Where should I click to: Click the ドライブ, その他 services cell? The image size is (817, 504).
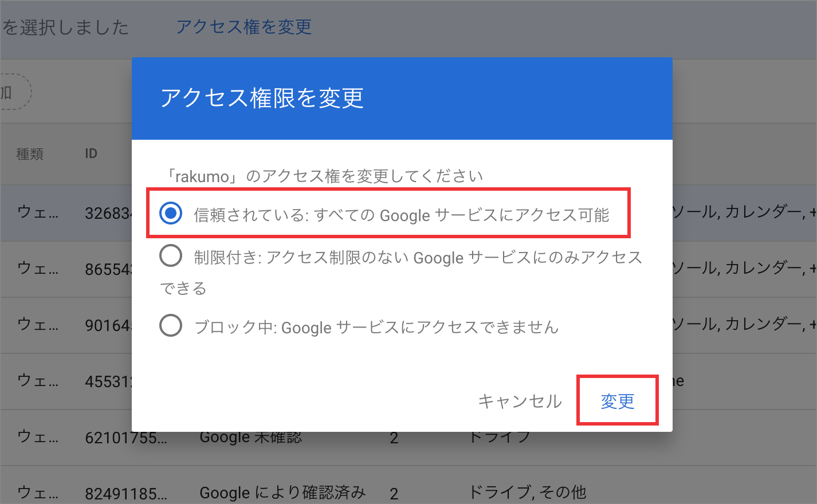pos(527,492)
